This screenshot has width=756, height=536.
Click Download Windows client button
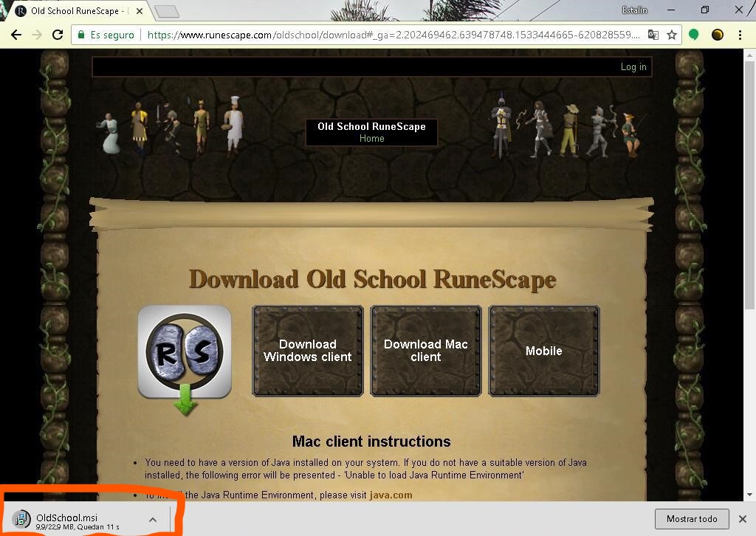(x=308, y=351)
